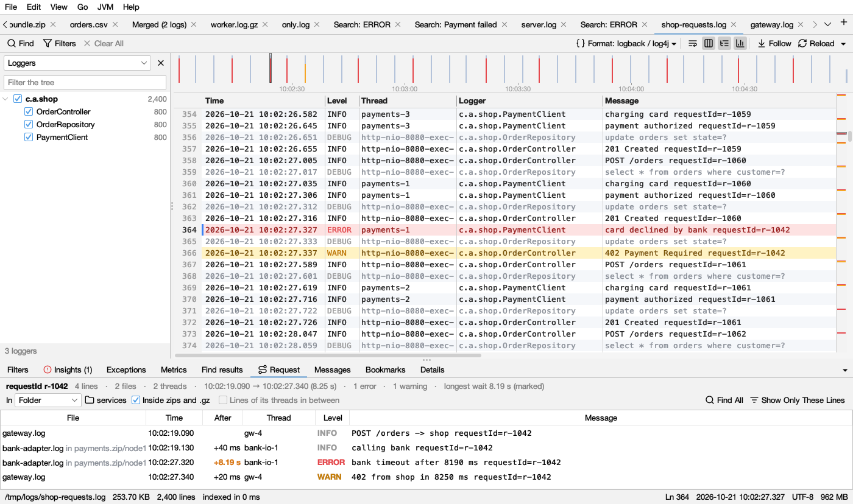
Task: Open the Folder scope dropdown
Action: [x=48, y=400]
